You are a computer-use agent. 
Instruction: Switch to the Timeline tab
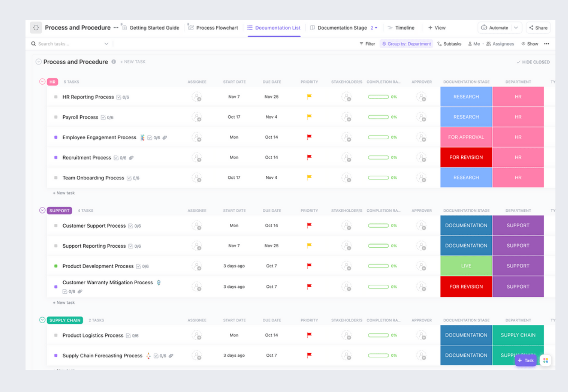[401, 27]
